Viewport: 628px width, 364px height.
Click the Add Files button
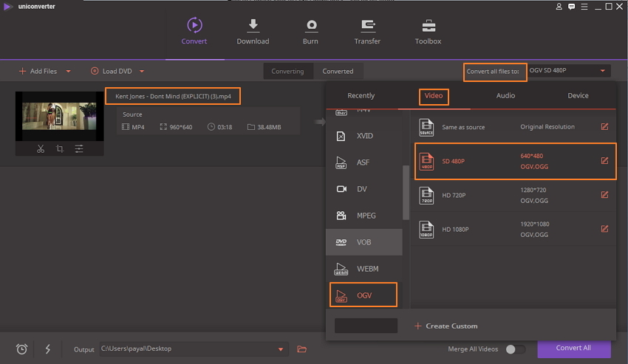(x=38, y=72)
